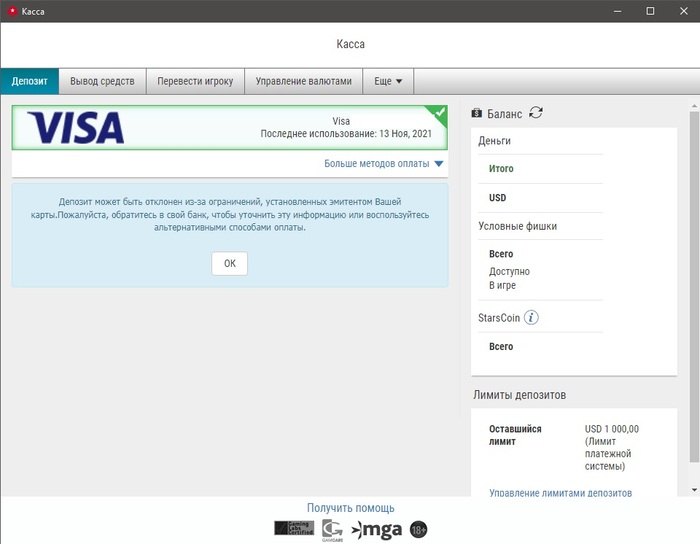
Task: Close the Касса window
Action: [x=683, y=11]
